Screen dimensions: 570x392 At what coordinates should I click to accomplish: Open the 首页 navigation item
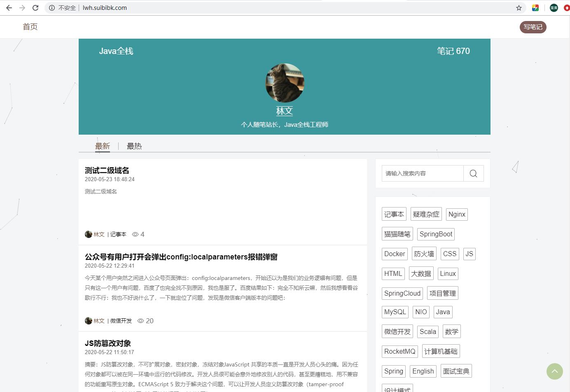[30, 27]
